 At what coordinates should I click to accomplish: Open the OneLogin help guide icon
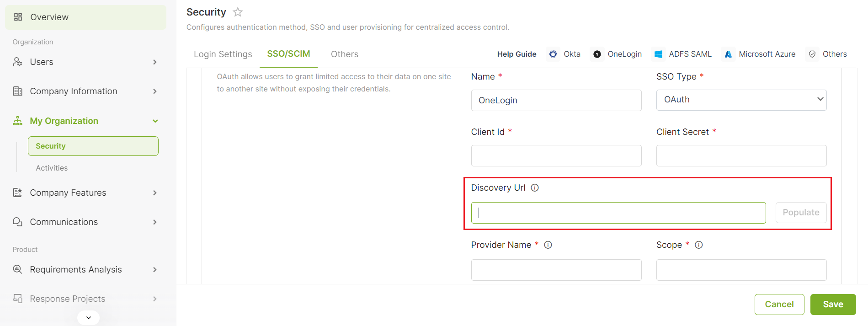597,54
